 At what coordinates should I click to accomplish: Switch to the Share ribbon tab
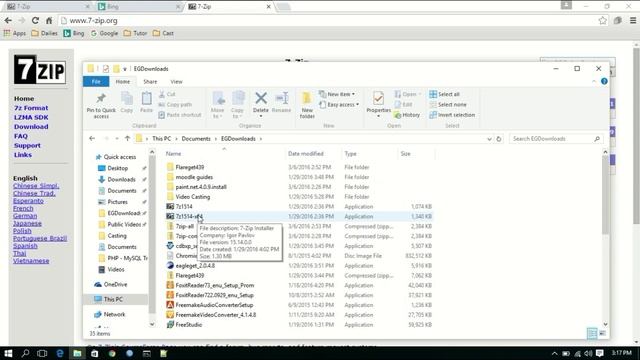(x=150, y=82)
